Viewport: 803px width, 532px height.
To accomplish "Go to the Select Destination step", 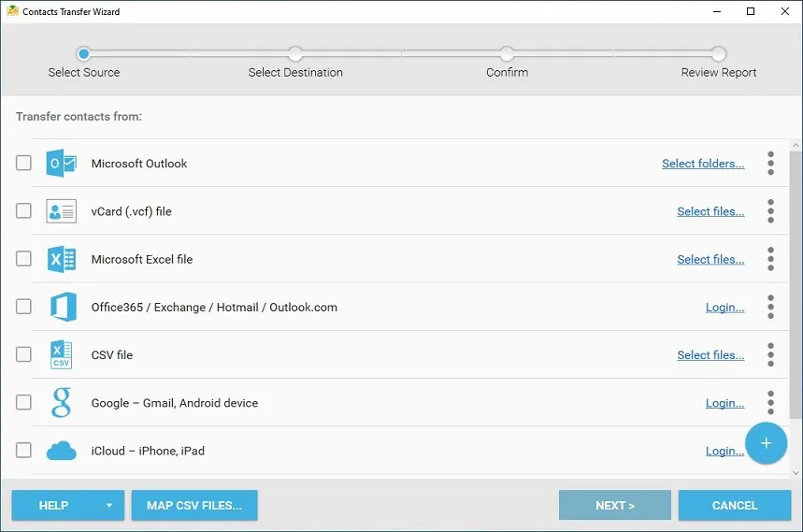I will (x=295, y=54).
